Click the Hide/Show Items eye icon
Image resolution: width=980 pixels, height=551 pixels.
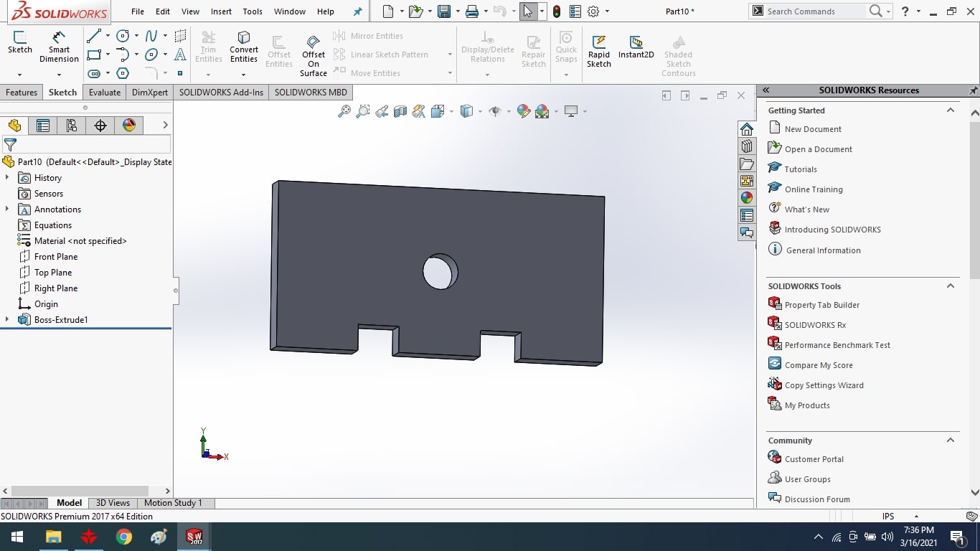tap(495, 111)
